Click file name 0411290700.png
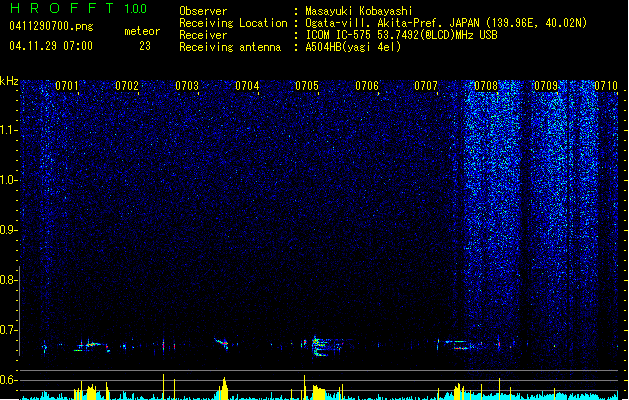The height and width of the screenshot is (400, 629). [x=51, y=27]
